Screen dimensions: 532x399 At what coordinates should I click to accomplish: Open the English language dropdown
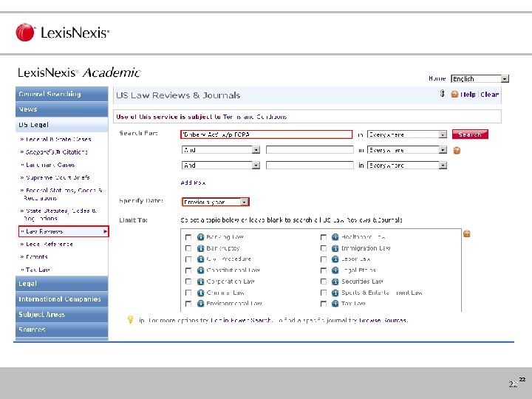(480, 79)
